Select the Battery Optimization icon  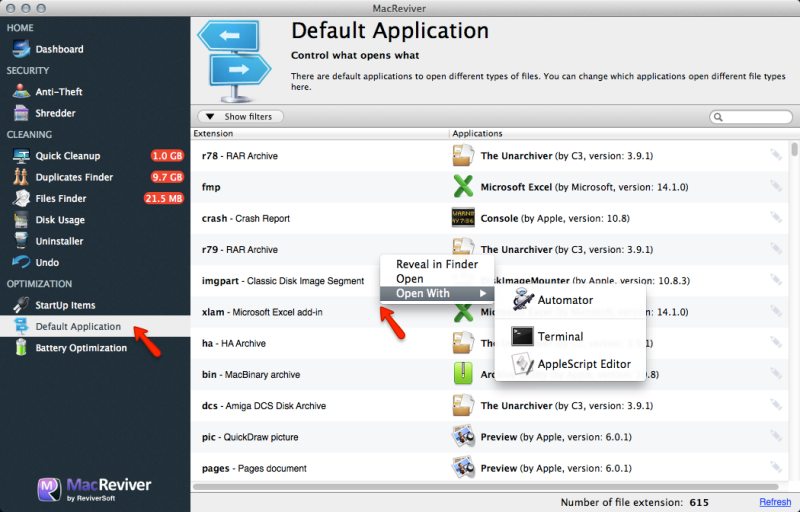(21, 347)
